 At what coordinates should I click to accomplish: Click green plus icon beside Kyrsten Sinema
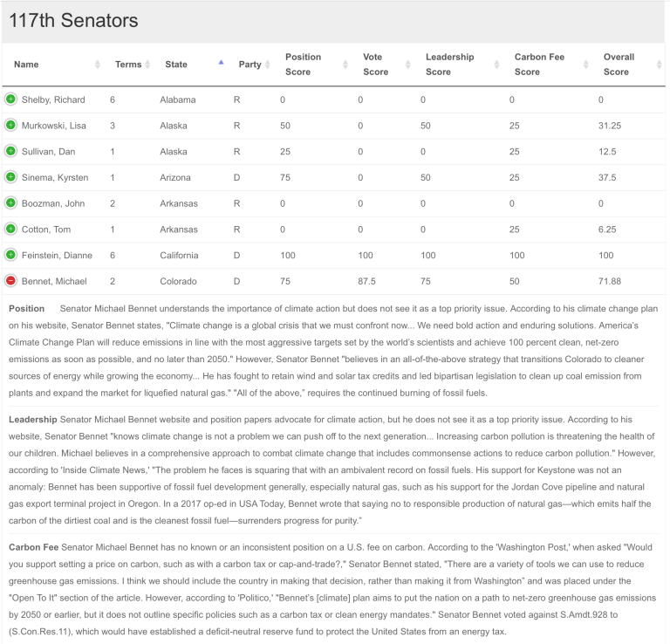coord(10,177)
